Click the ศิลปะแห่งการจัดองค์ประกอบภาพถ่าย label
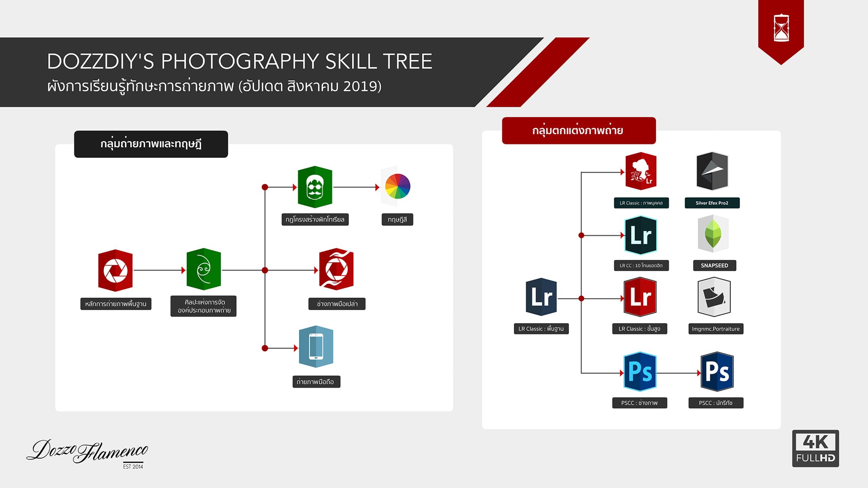 pos(204,306)
